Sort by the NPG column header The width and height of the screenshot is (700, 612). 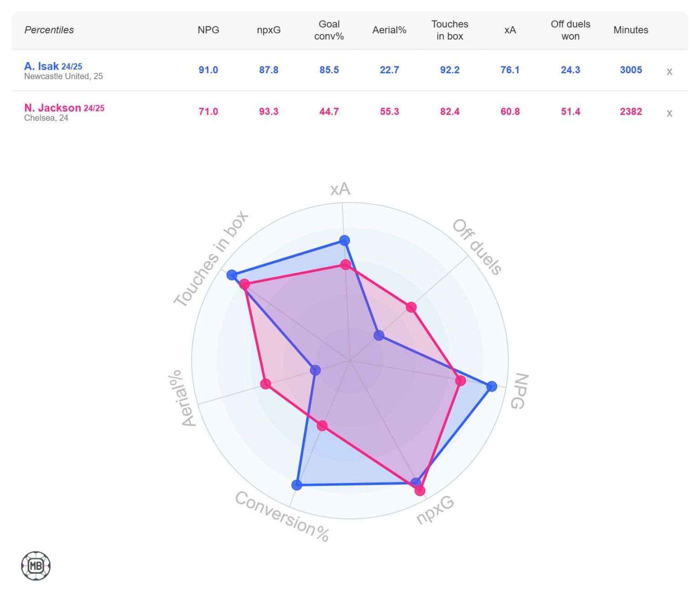pos(208,30)
